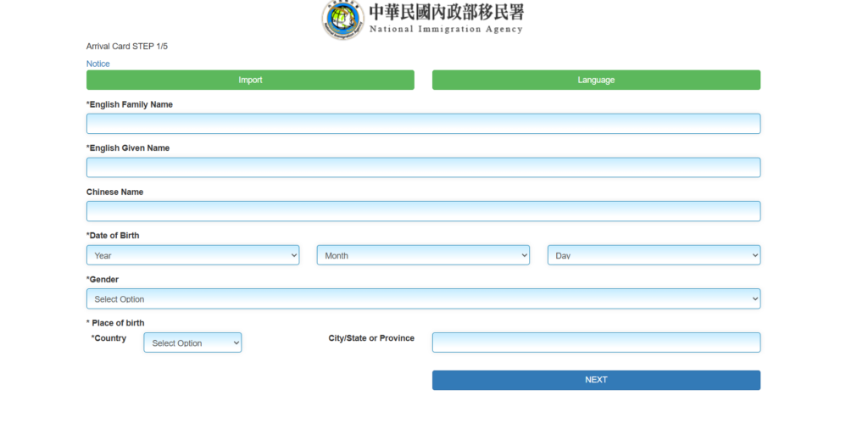Image resolution: width=868 pixels, height=429 pixels.
Task: Click the green Import button
Action: (x=250, y=80)
